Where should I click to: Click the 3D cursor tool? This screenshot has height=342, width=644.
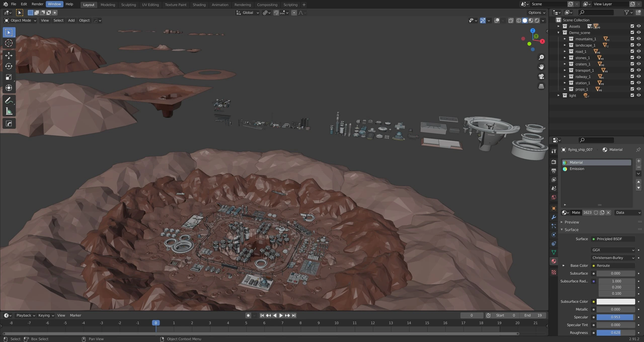(x=9, y=43)
